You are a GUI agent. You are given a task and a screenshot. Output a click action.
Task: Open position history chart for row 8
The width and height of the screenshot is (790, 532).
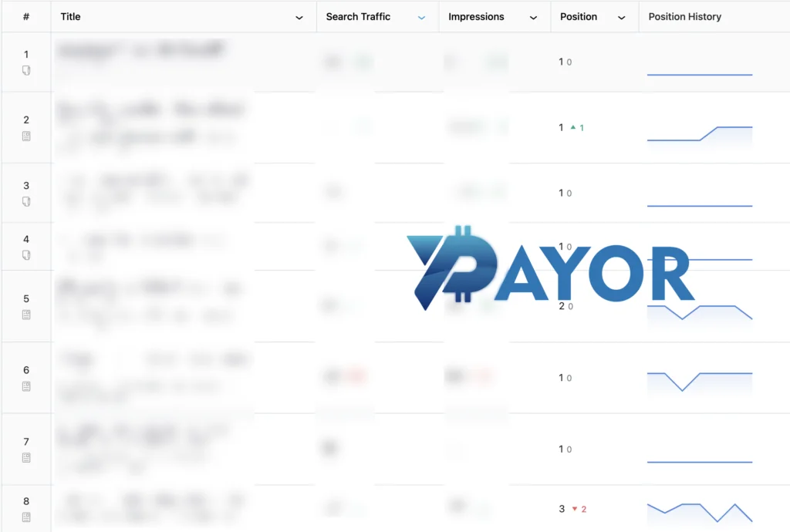coord(700,513)
